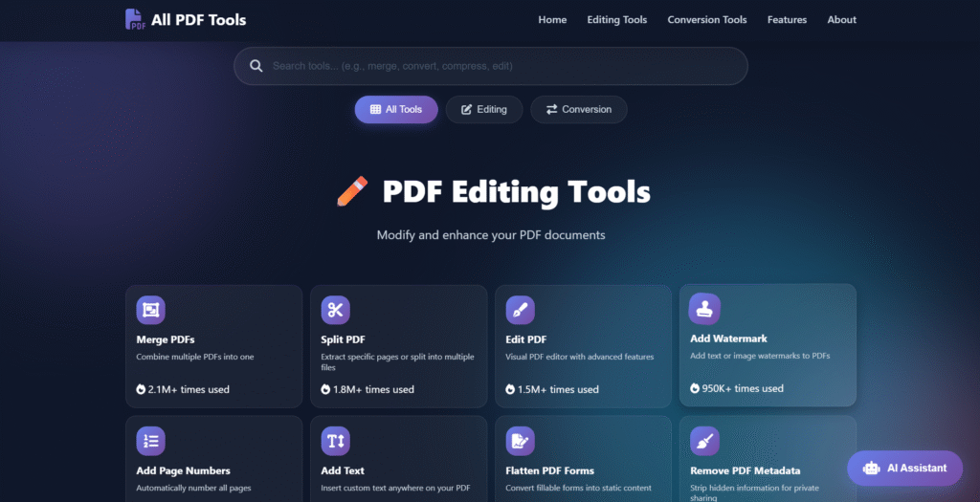Click the Add Watermark stamp icon
The image size is (980, 502).
704,308
